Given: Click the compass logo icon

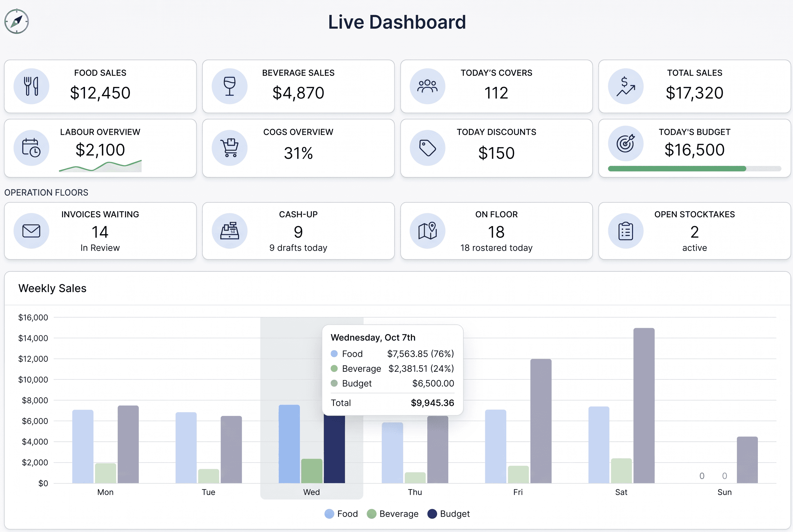Looking at the screenshot, I should (x=16, y=21).
